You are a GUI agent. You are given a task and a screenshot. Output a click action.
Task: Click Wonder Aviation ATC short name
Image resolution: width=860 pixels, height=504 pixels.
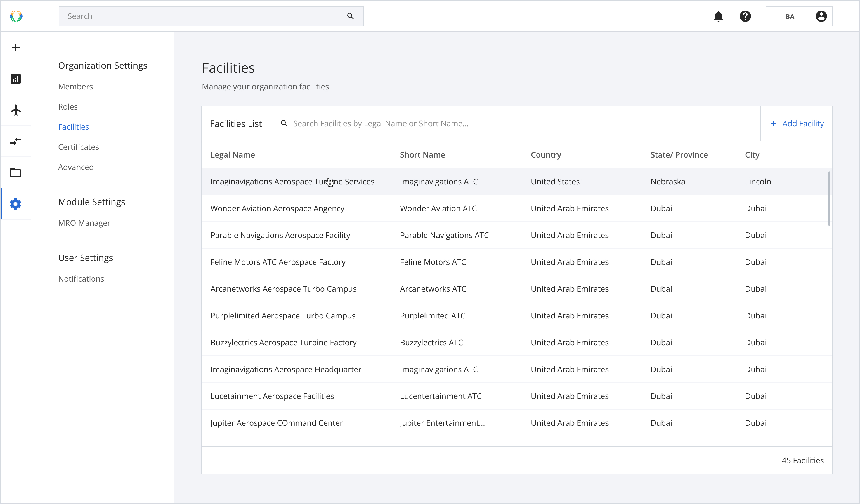(439, 208)
